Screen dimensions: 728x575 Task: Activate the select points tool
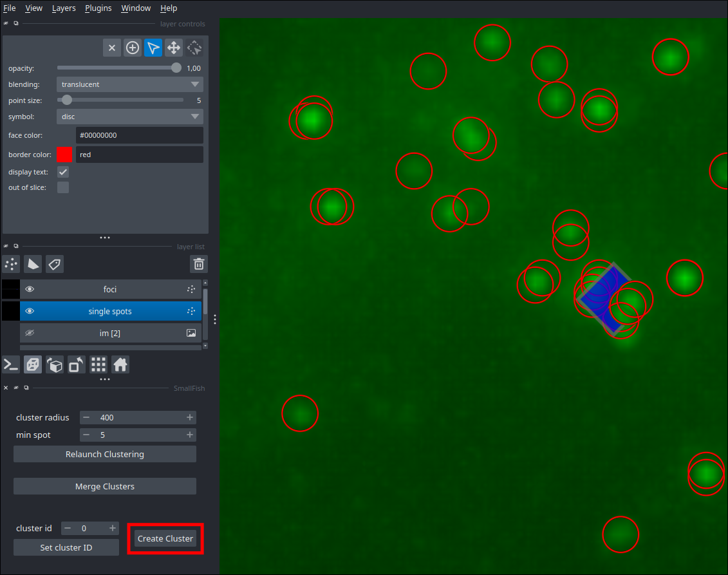point(153,48)
